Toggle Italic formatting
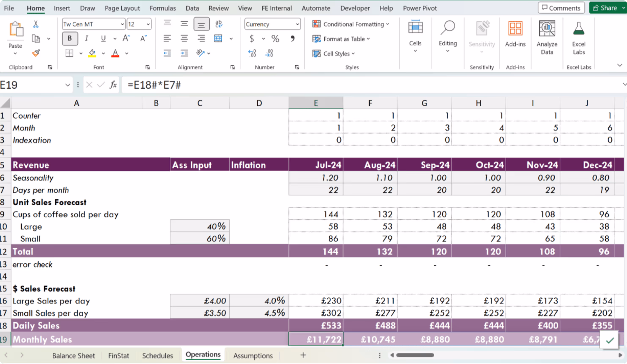The height and width of the screenshot is (364, 627). tap(86, 38)
